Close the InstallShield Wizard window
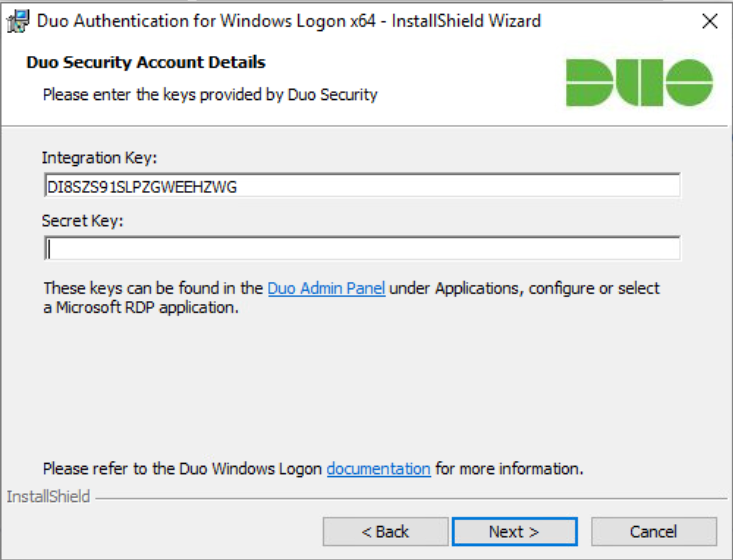Image resolution: width=733 pixels, height=560 pixels. point(710,22)
